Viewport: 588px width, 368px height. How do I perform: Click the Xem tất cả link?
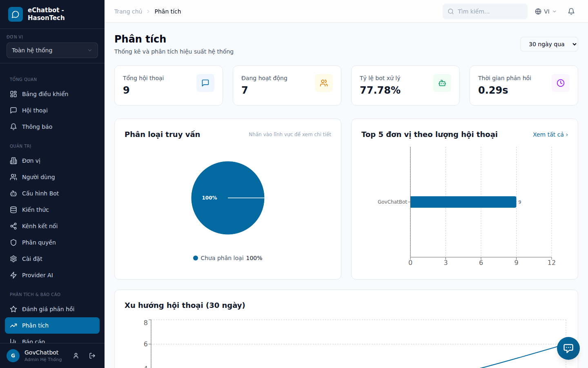[x=549, y=134]
